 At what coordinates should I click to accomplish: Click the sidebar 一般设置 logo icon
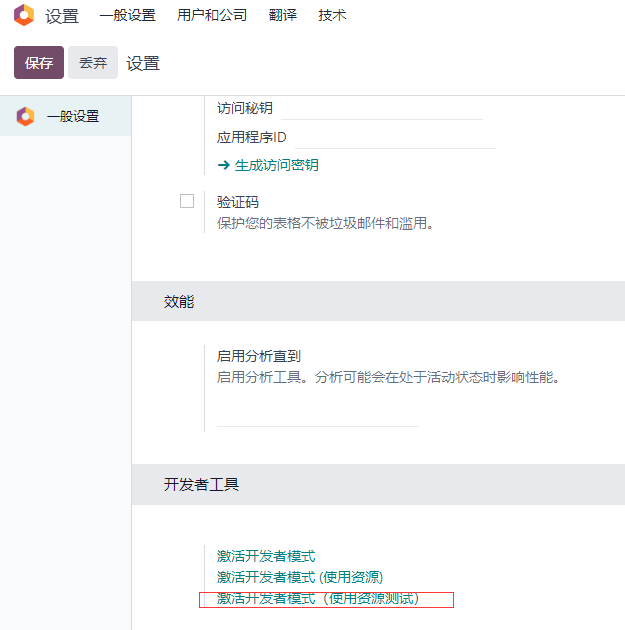tap(25, 117)
